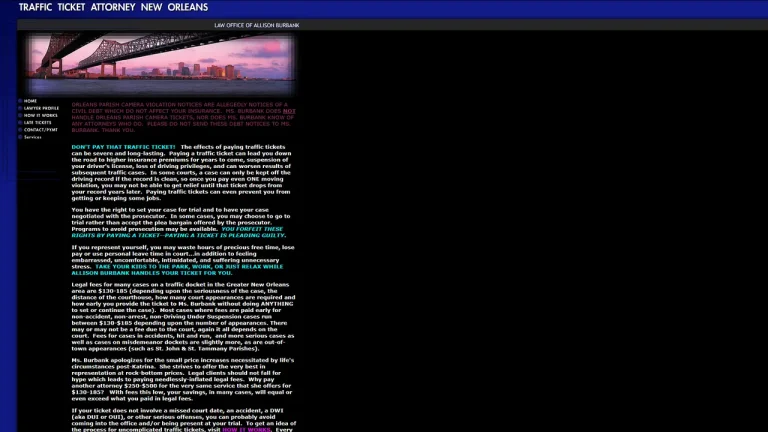Click the TAKE YOUR KIDS TO THE PARK text
This screenshot has height=432, width=768.
pyautogui.click(x=177, y=270)
